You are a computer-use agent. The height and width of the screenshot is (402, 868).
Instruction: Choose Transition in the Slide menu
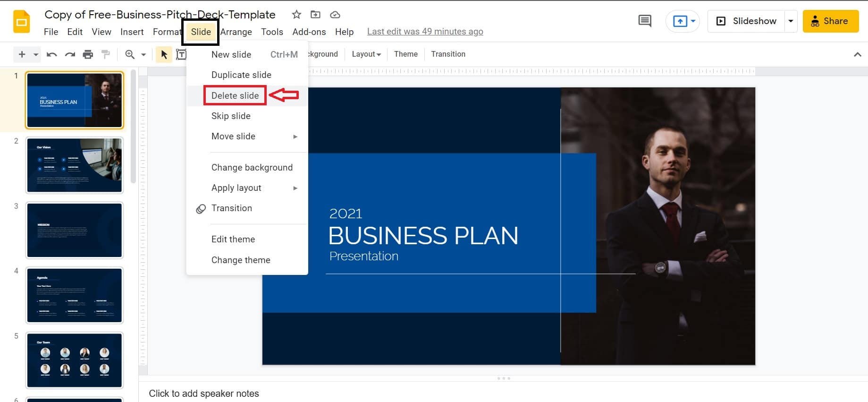tap(247, 208)
